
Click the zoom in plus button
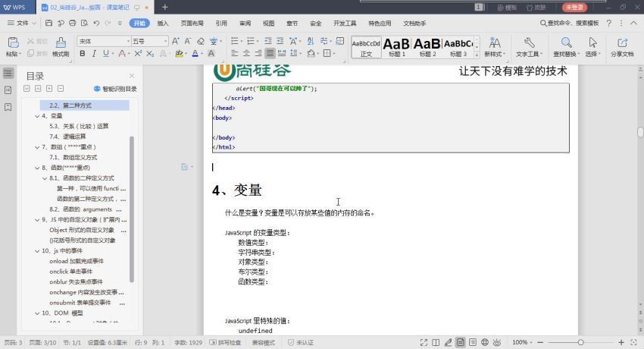(x=621, y=342)
